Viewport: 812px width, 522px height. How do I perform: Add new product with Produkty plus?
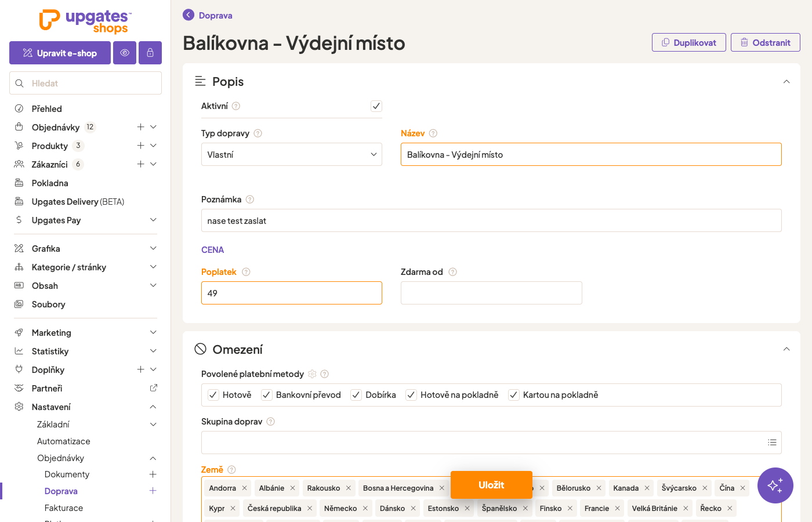[x=140, y=146]
